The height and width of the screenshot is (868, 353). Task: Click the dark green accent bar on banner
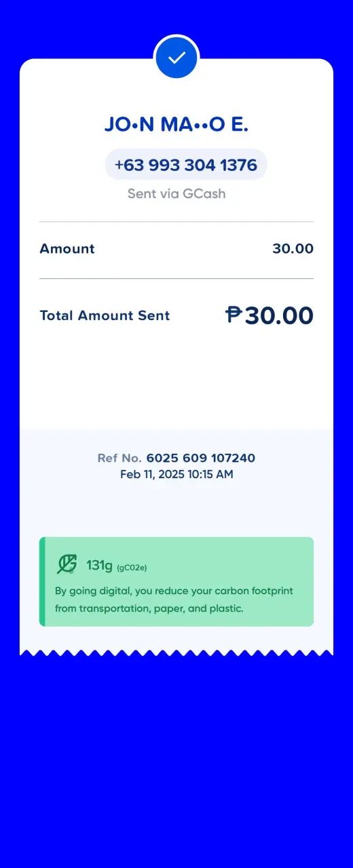42,582
